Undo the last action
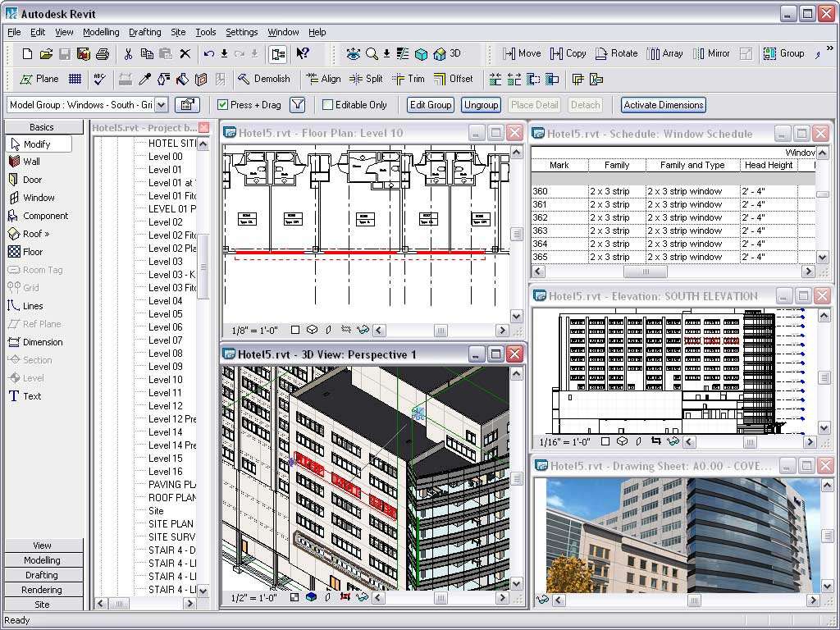The image size is (840, 630). pyautogui.click(x=209, y=53)
